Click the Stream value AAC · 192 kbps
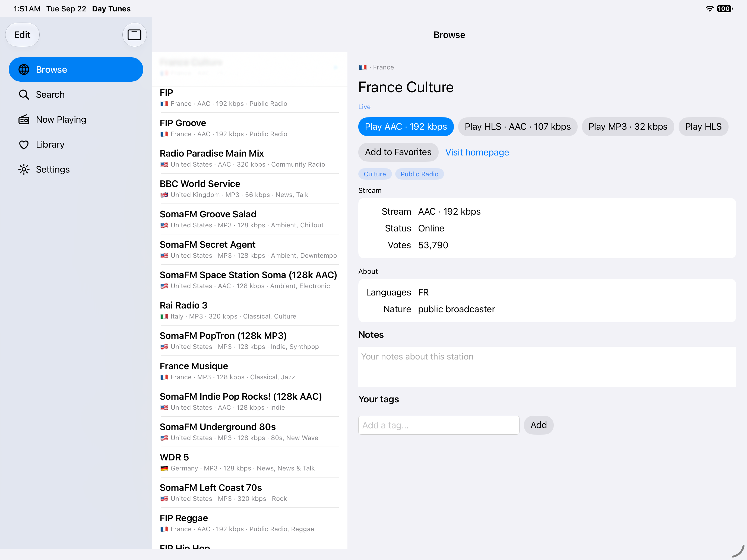Viewport: 747px width, 560px height. (450, 211)
